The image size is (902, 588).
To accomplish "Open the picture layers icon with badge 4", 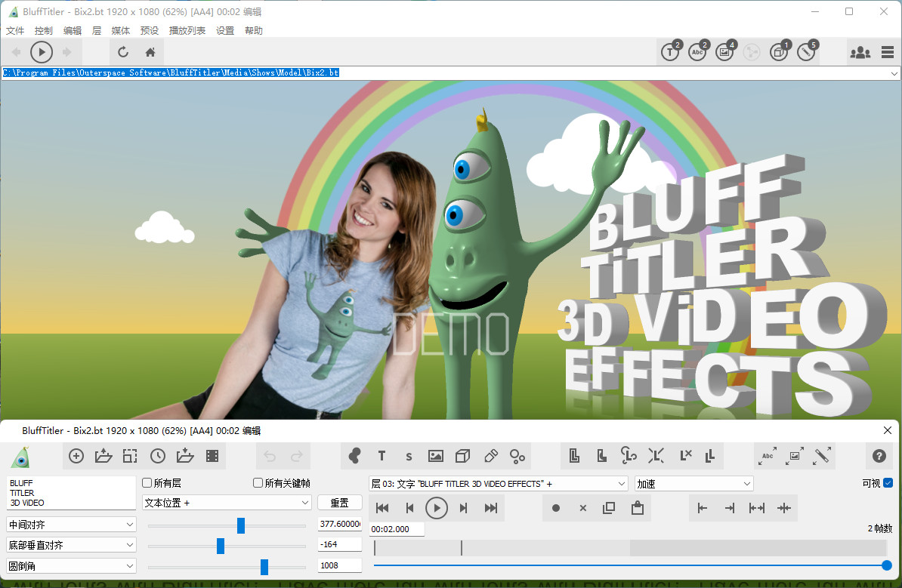I will click(x=724, y=52).
